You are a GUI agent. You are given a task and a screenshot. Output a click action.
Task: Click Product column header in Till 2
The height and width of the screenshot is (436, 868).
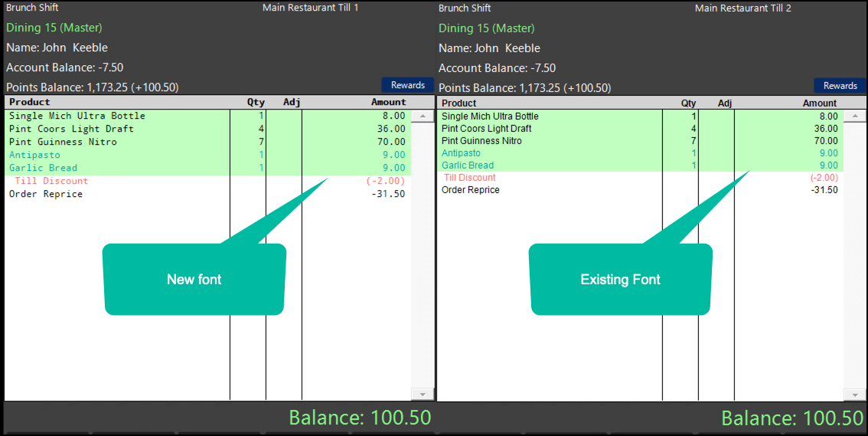tap(459, 103)
